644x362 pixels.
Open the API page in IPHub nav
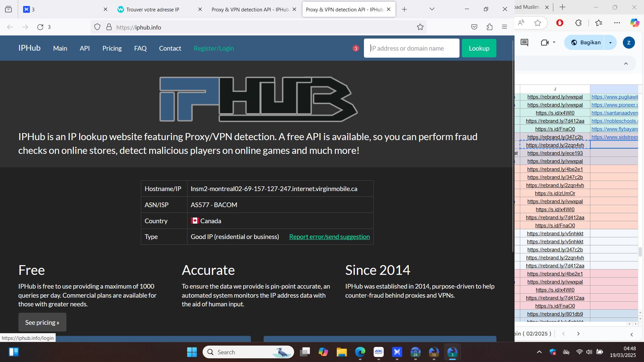click(85, 48)
